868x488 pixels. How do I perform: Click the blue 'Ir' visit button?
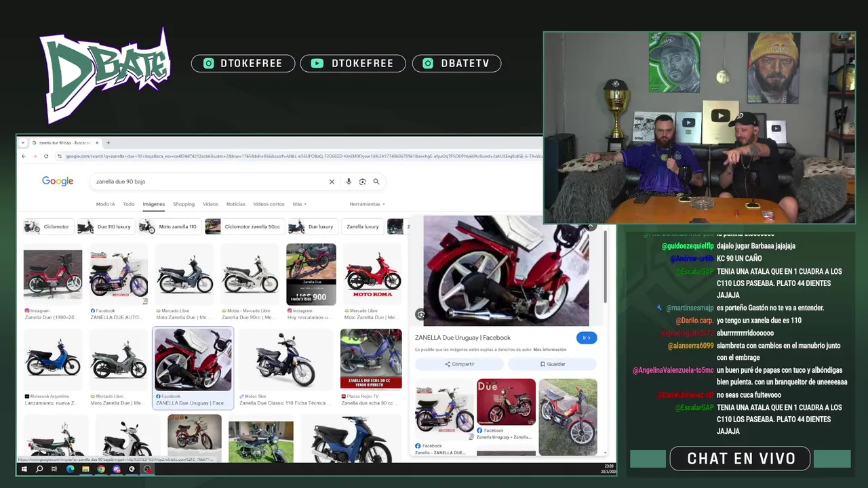tap(587, 338)
